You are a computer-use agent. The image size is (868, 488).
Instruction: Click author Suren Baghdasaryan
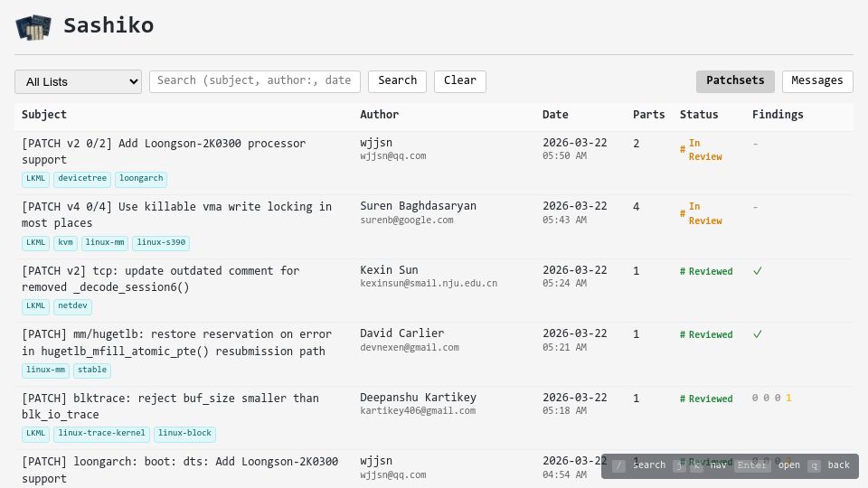pyautogui.click(x=418, y=206)
